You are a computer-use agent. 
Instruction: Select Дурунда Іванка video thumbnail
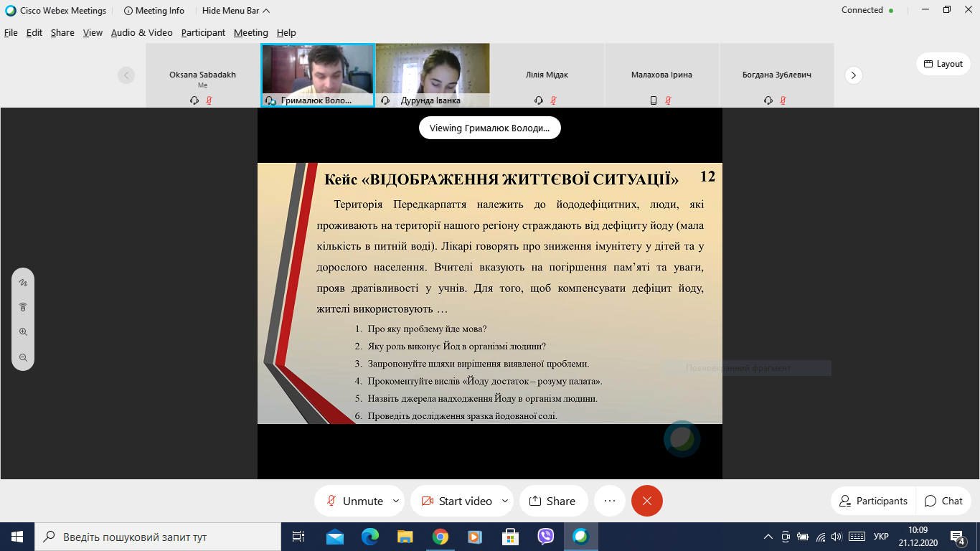(433, 75)
